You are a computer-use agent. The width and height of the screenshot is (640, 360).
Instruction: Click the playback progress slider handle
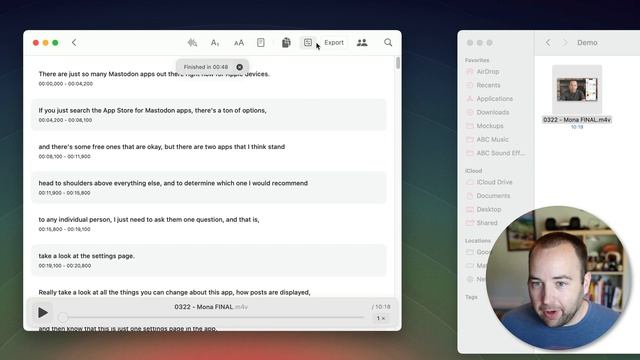point(62,317)
